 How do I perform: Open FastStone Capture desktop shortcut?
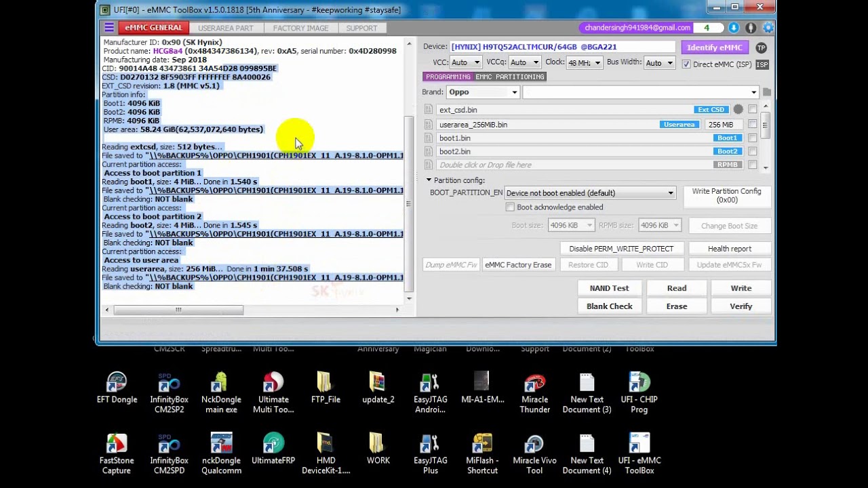click(117, 454)
